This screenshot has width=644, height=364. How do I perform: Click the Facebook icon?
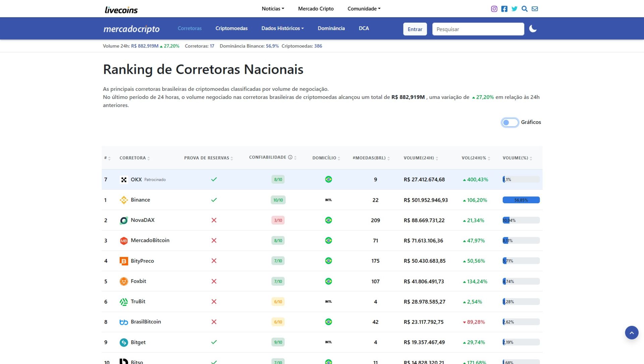point(504,9)
